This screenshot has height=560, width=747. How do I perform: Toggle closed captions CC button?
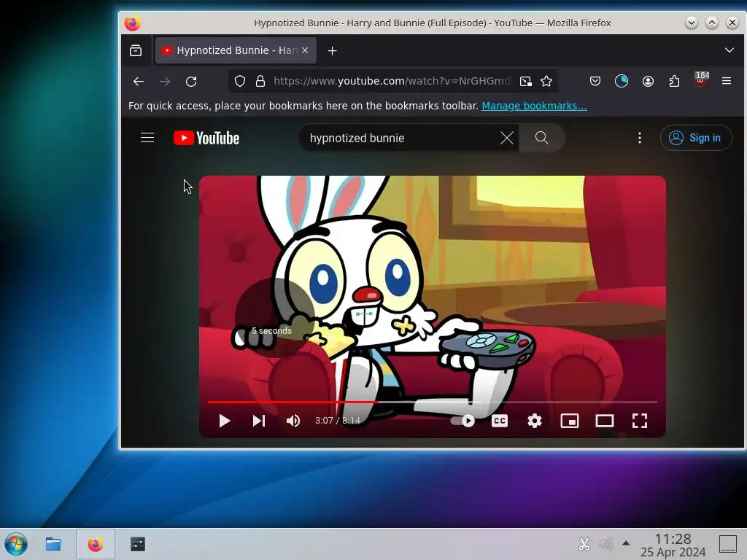click(499, 421)
